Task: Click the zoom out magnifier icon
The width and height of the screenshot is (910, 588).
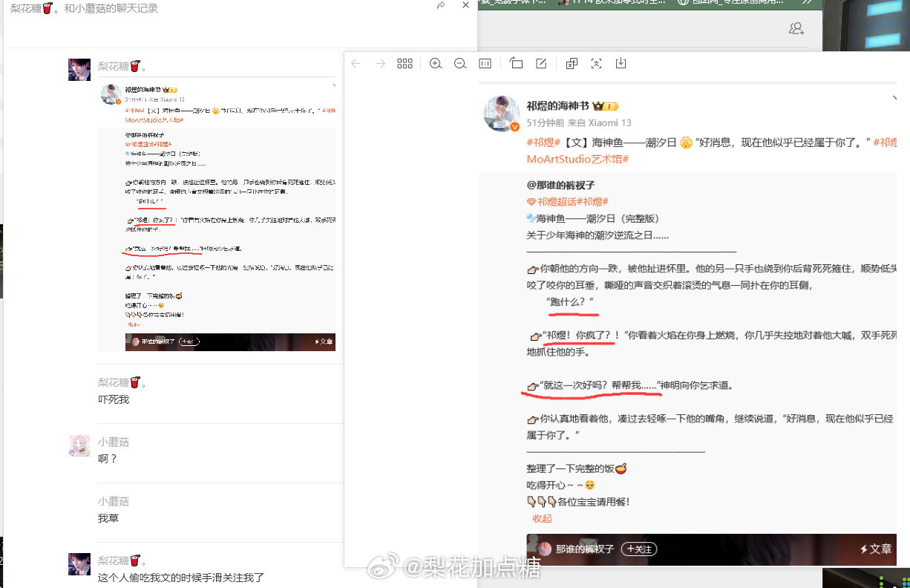Action: (x=460, y=63)
